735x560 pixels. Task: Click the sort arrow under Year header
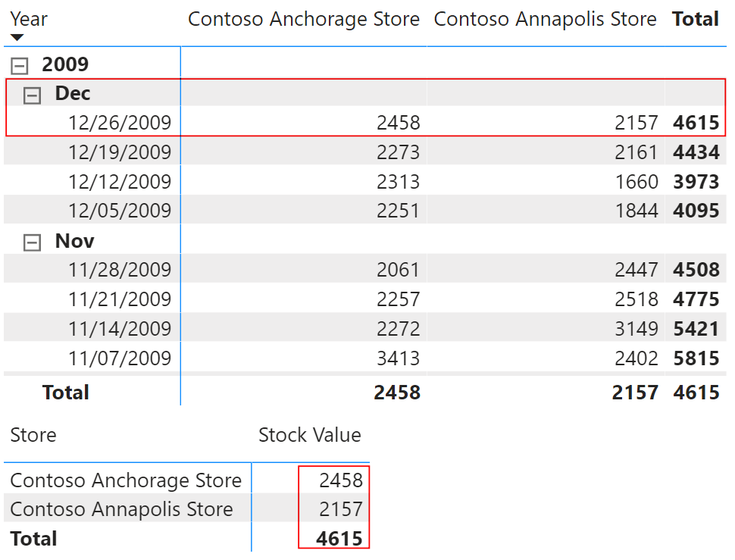pyautogui.click(x=17, y=37)
